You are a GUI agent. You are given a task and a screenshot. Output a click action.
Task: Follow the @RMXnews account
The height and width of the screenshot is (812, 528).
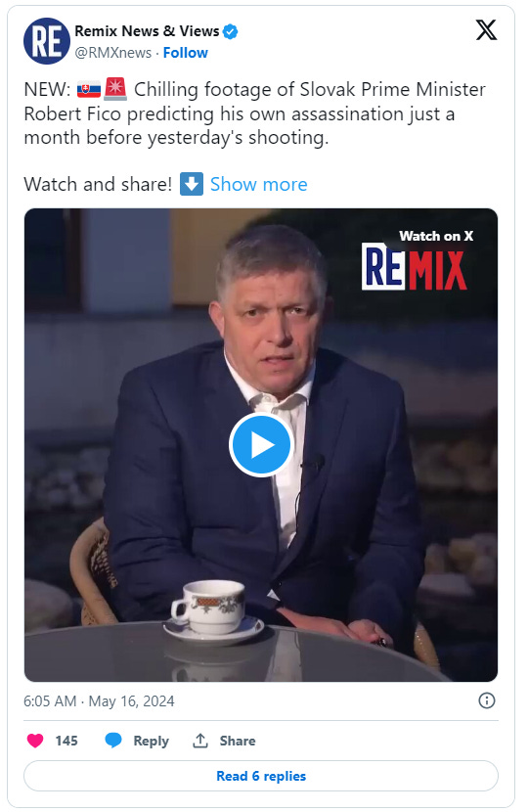tap(186, 53)
